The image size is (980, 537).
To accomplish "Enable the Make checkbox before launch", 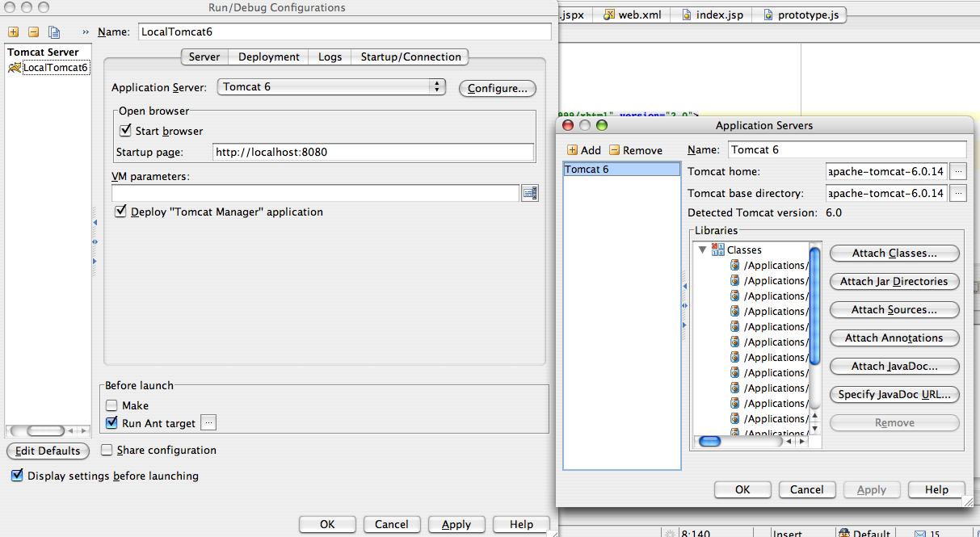I will 111,405.
